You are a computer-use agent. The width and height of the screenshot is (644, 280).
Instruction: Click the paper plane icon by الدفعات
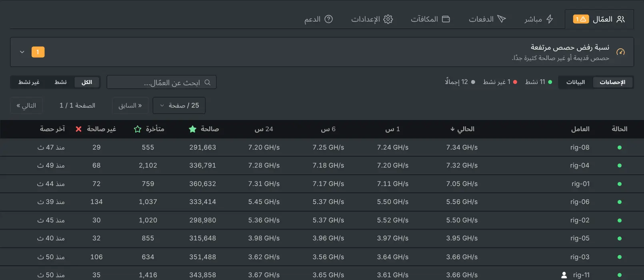(502, 19)
